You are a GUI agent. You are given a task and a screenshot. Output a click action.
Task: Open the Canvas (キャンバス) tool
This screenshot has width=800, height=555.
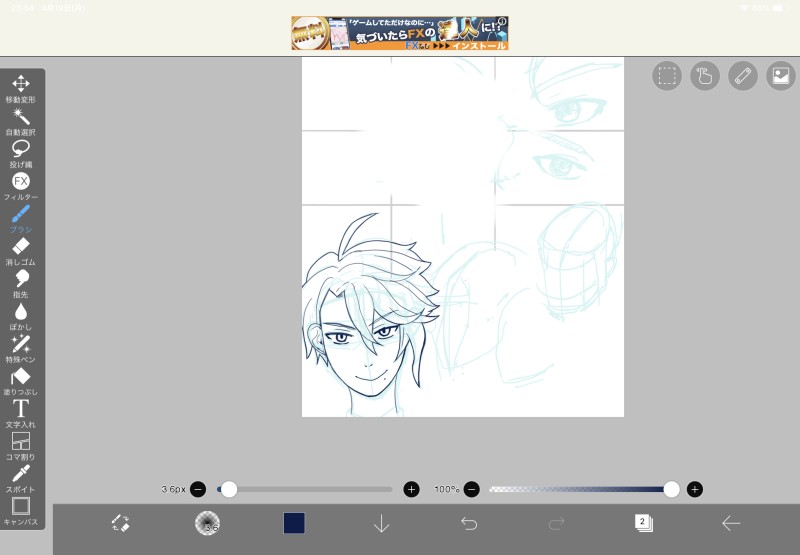(21, 511)
